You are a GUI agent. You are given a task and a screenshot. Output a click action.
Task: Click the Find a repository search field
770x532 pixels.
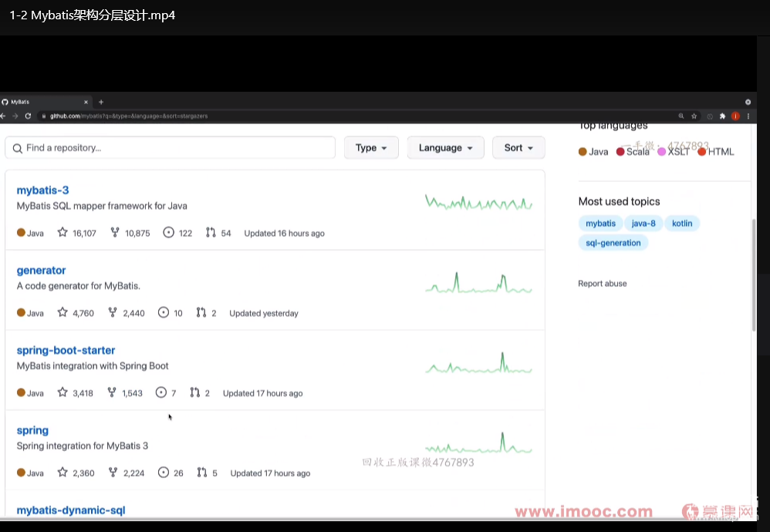[x=170, y=148]
